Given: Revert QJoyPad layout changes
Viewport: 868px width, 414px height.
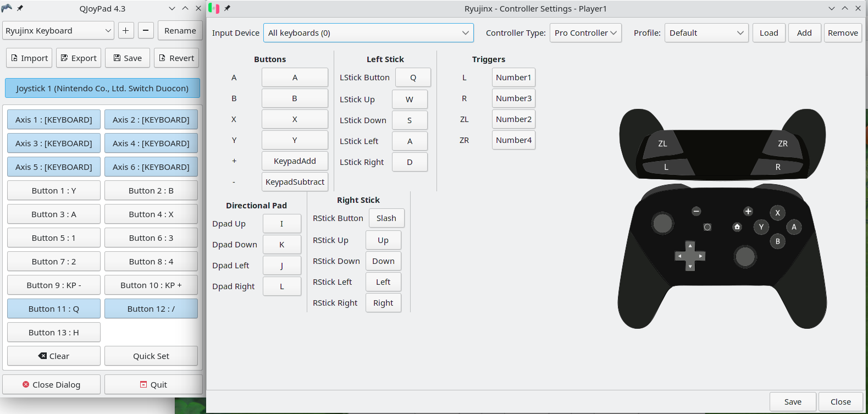Looking at the screenshot, I should [x=176, y=58].
